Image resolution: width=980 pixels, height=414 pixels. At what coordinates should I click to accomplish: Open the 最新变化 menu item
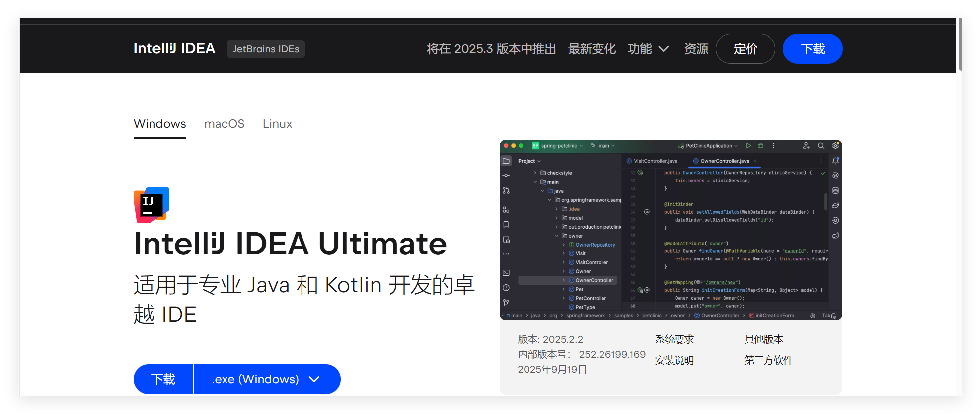click(592, 49)
